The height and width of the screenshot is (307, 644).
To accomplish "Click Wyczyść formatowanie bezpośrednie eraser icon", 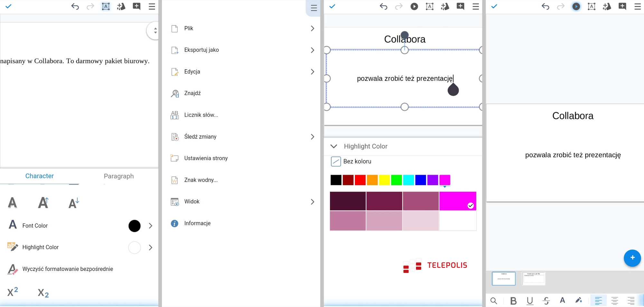I will pos(13,269).
